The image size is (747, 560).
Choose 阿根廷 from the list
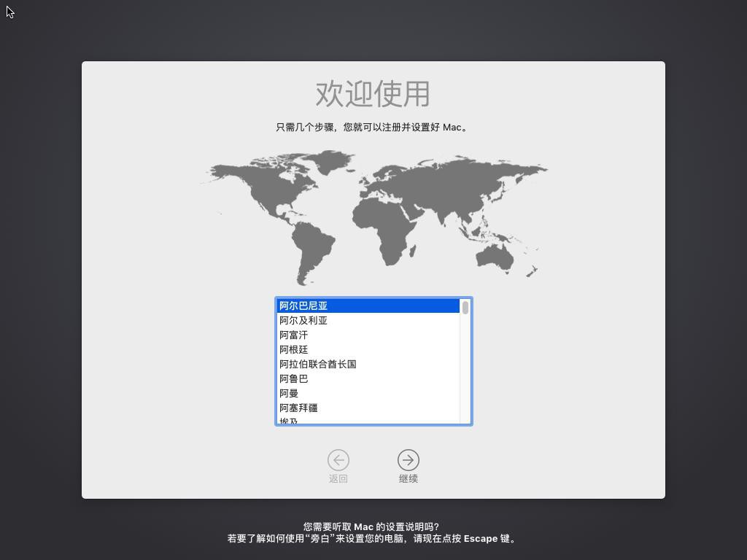(368, 349)
